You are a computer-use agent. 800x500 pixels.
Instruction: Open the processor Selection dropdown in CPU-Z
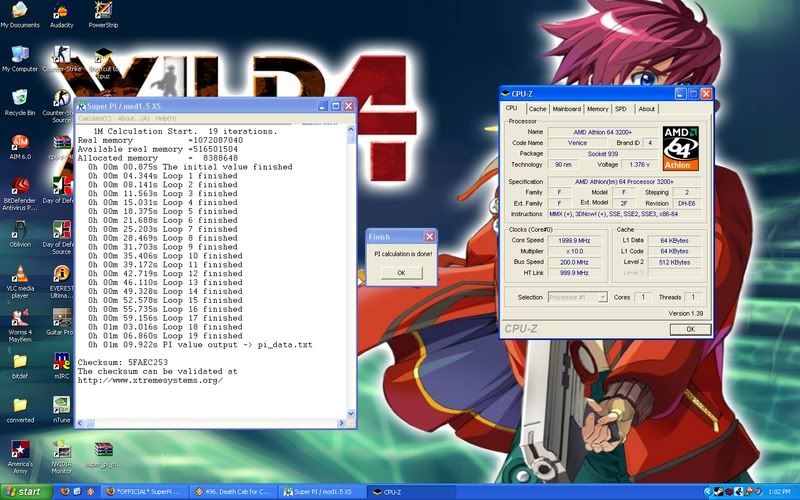tap(578, 297)
